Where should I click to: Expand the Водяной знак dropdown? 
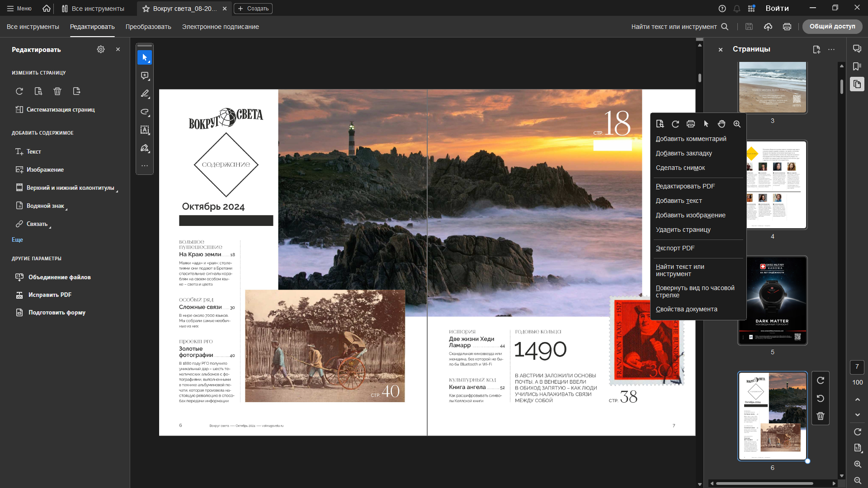click(x=46, y=206)
